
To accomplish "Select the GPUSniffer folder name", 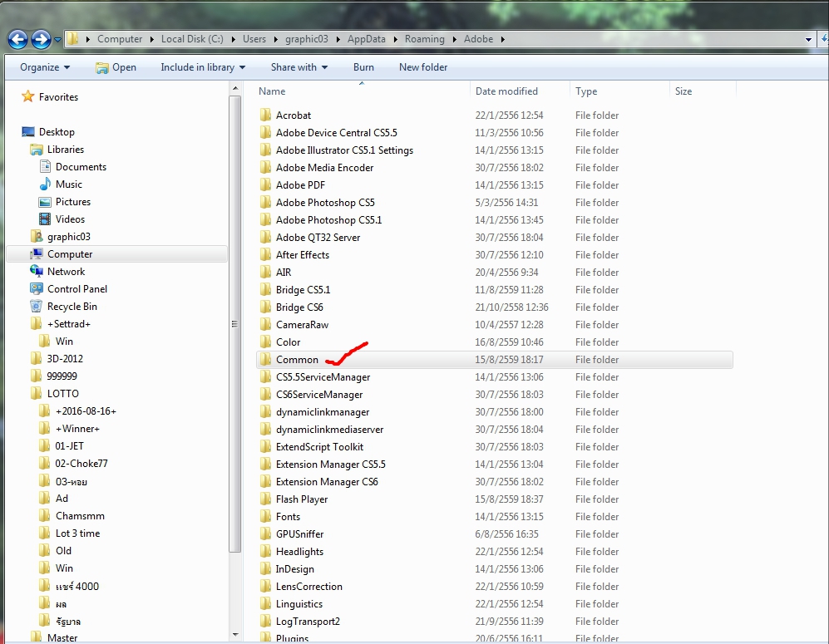I will (300, 534).
